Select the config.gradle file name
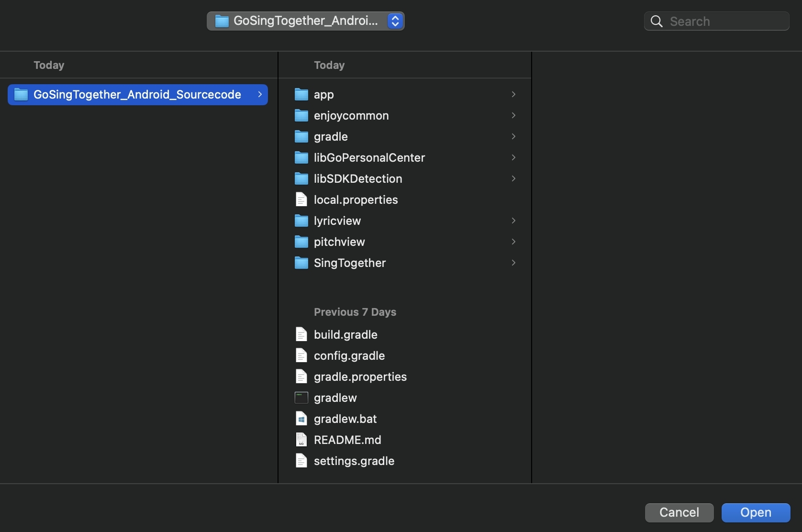Viewport: 802px width, 532px height. click(x=349, y=356)
